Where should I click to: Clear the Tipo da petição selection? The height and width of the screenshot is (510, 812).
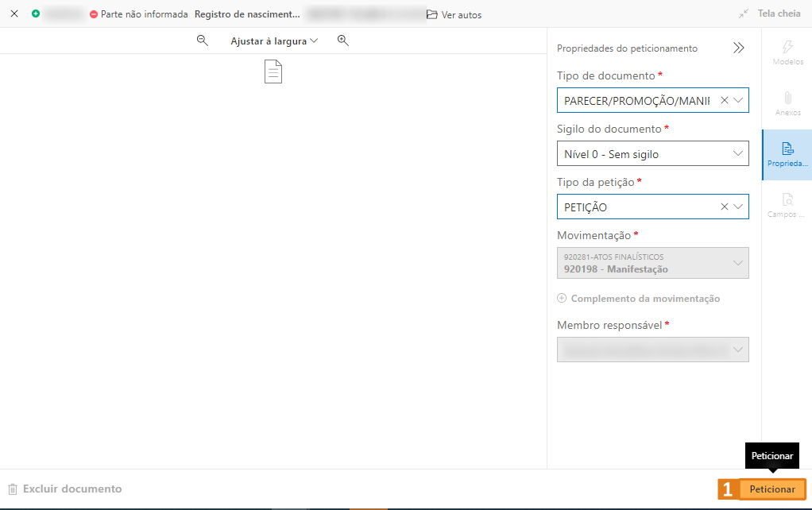(x=724, y=207)
